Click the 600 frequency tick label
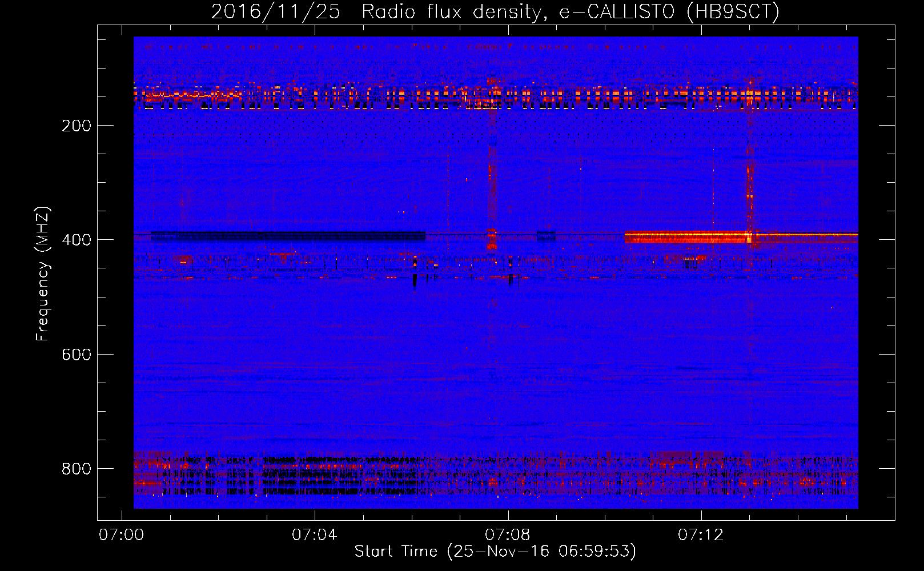The height and width of the screenshot is (571, 924). pos(77,355)
